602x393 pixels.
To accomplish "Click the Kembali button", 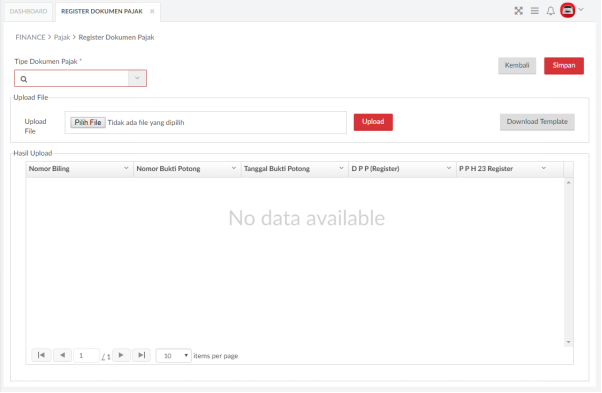I will click(517, 66).
